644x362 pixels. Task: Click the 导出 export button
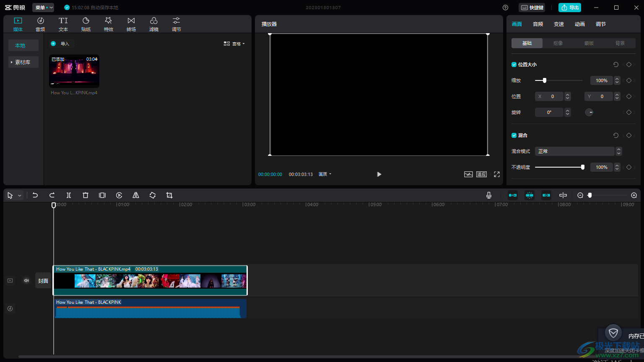click(570, 8)
